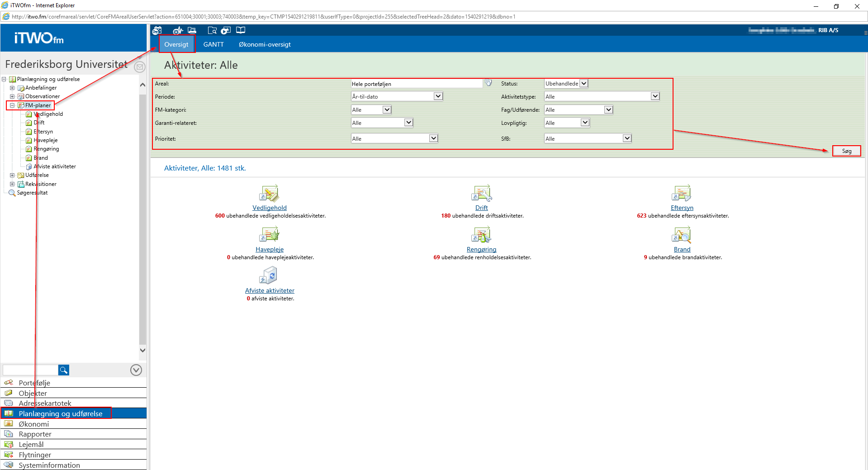Image resolution: width=868 pixels, height=470 pixels.
Task: Click the Vedligehold activity icon
Action: (x=269, y=194)
